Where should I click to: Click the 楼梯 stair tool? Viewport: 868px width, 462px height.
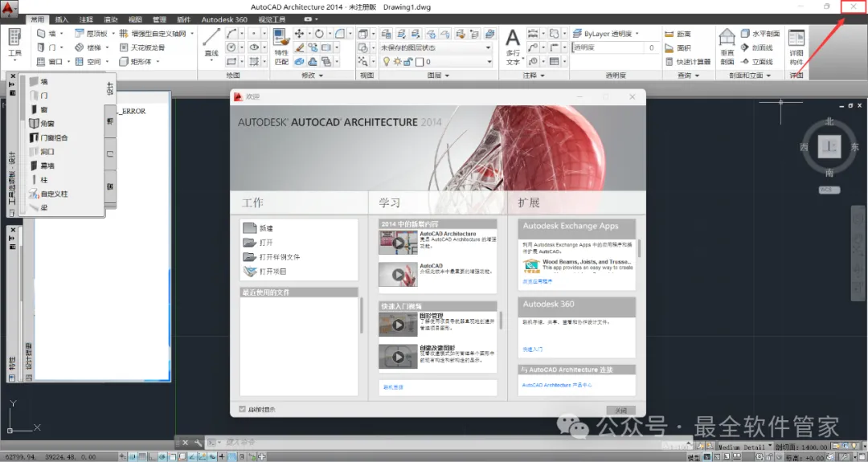click(x=88, y=47)
